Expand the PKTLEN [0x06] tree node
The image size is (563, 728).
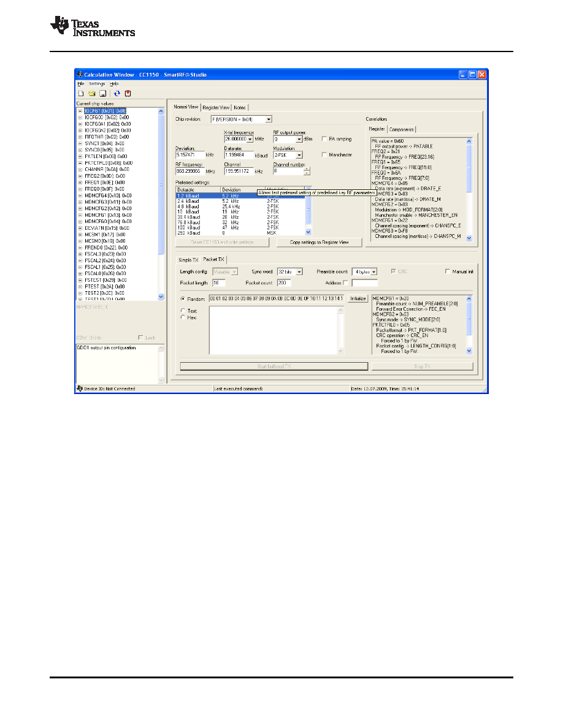click(80, 156)
